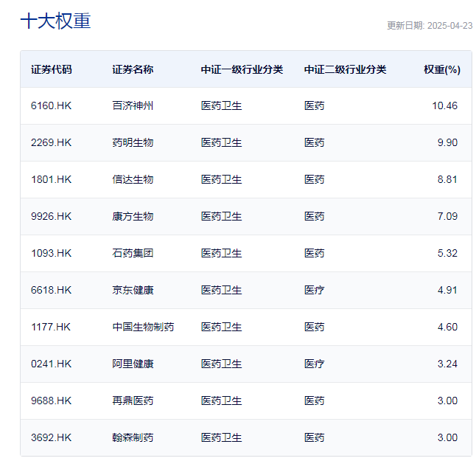Open stock code 3692.HK
This screenshot has height=461, width=476.
(52, 437)
